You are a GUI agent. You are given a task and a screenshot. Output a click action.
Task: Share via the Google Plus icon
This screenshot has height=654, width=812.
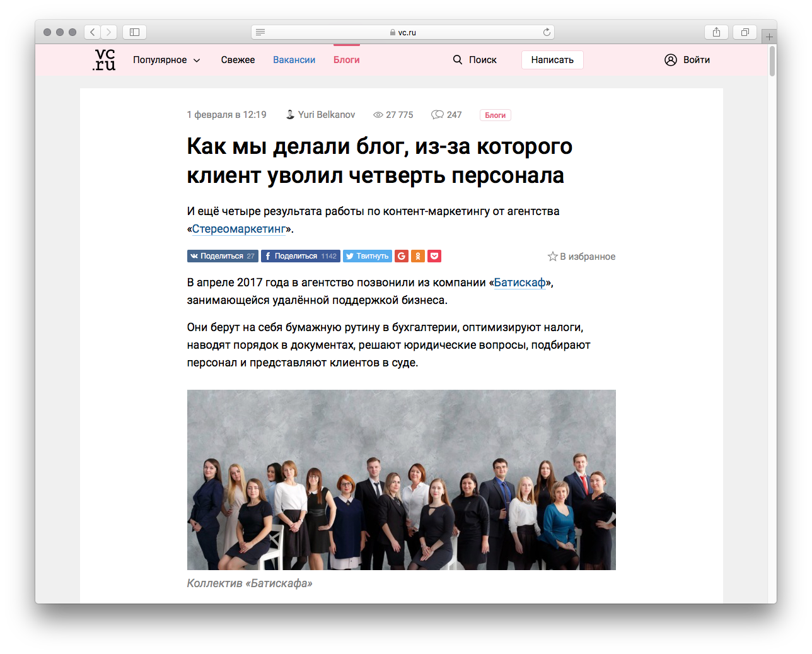tap(402, 256)
